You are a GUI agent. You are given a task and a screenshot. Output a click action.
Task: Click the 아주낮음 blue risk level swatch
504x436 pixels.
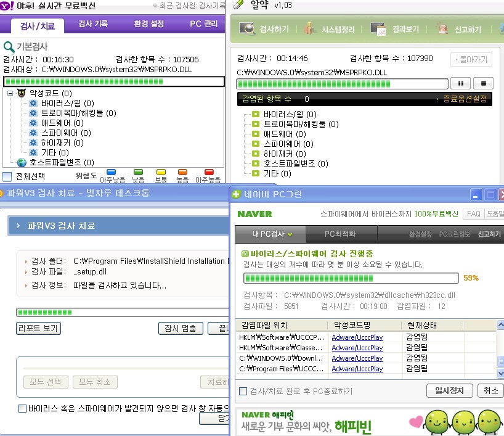[112, 172]
